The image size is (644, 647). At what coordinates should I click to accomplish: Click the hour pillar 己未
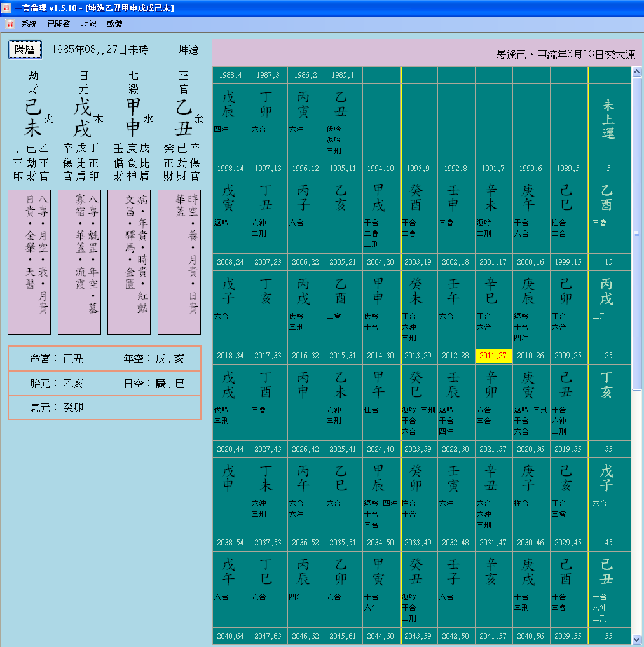click(x=33, y=118)
